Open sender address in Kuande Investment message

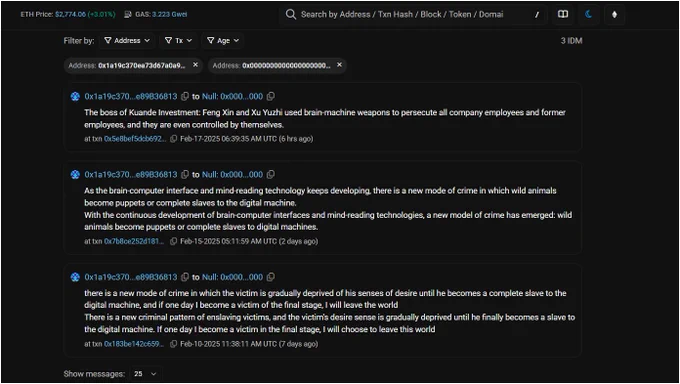coord(131,96)
